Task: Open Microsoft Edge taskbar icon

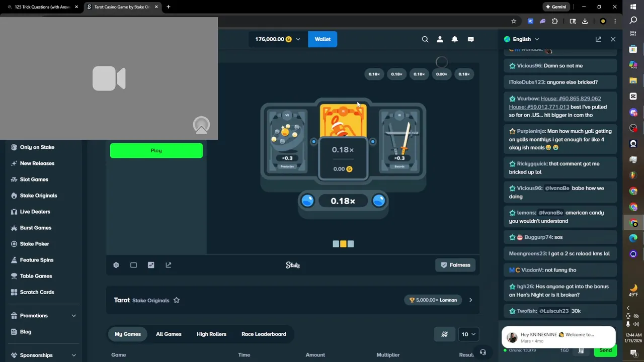Action: (633, 238)
